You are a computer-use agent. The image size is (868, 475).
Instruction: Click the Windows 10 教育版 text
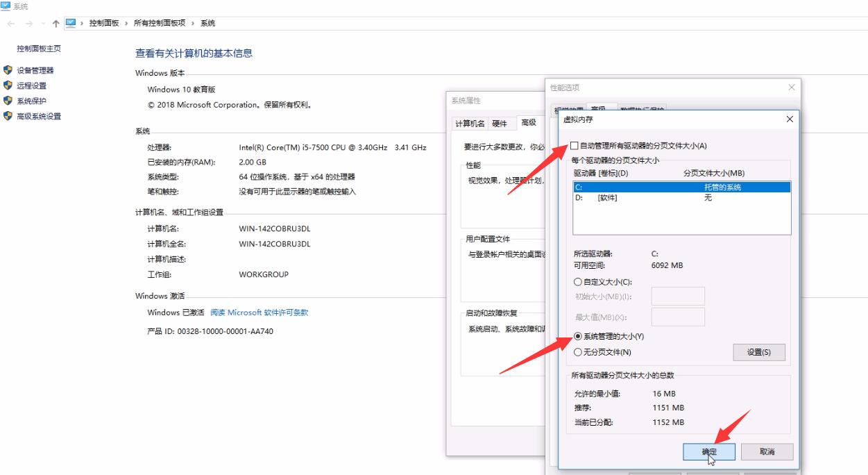(181, 90)
